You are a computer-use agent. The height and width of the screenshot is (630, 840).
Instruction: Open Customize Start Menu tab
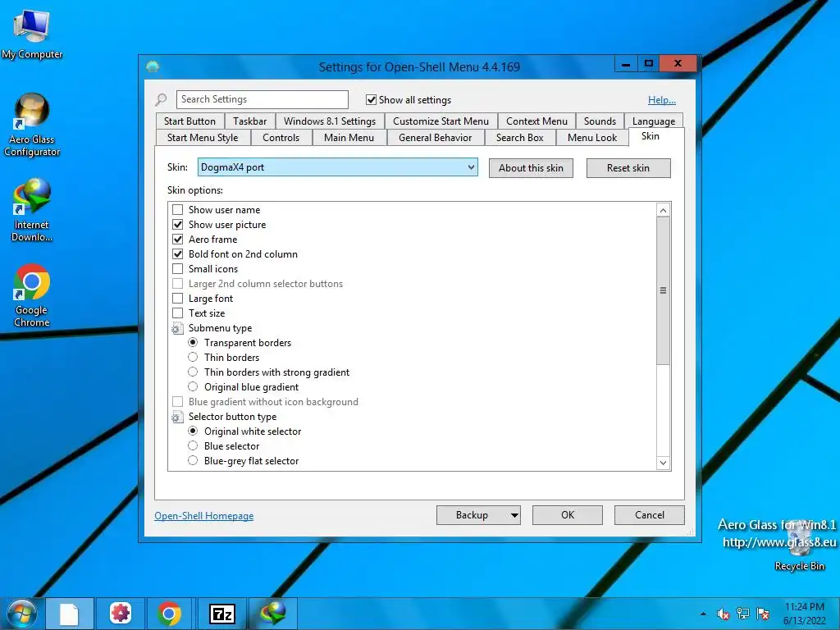point(441,121)
